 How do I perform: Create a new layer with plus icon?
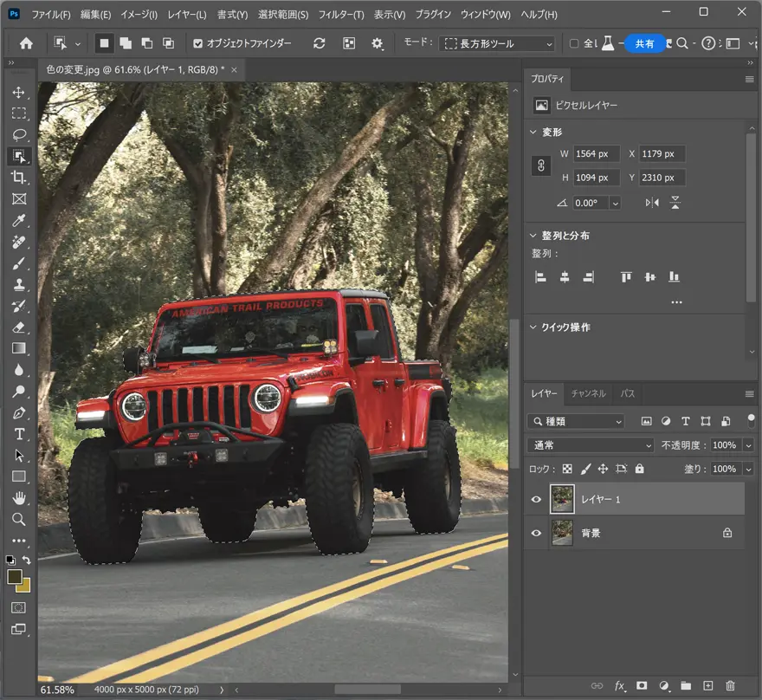708,685
